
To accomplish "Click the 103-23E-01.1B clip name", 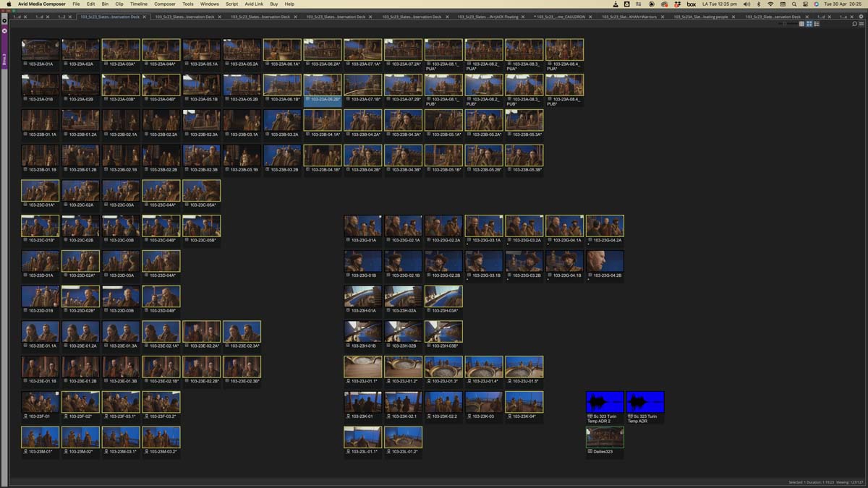I will 42,381.
